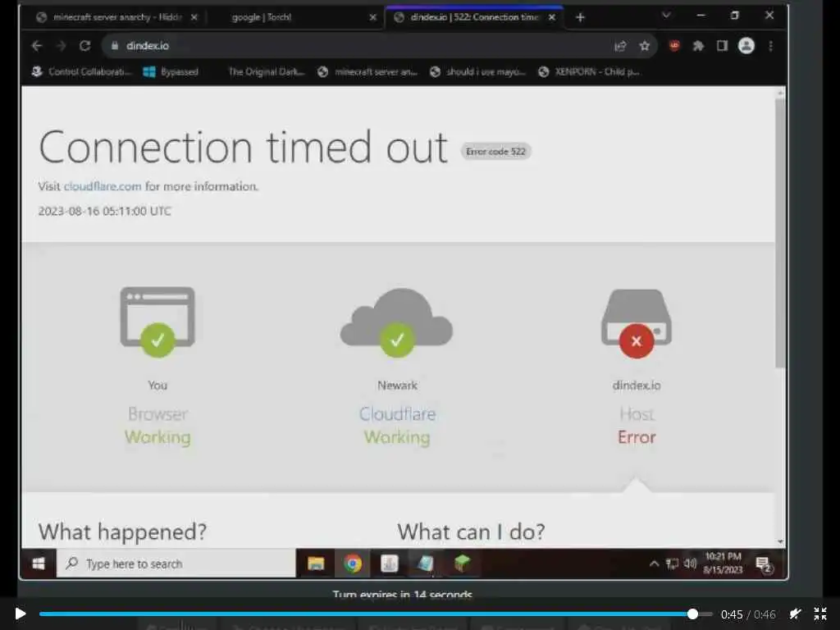Viewport: 840px width, 630px height.
Task: Click the What can I do? heading
Action: coord(471,532)
